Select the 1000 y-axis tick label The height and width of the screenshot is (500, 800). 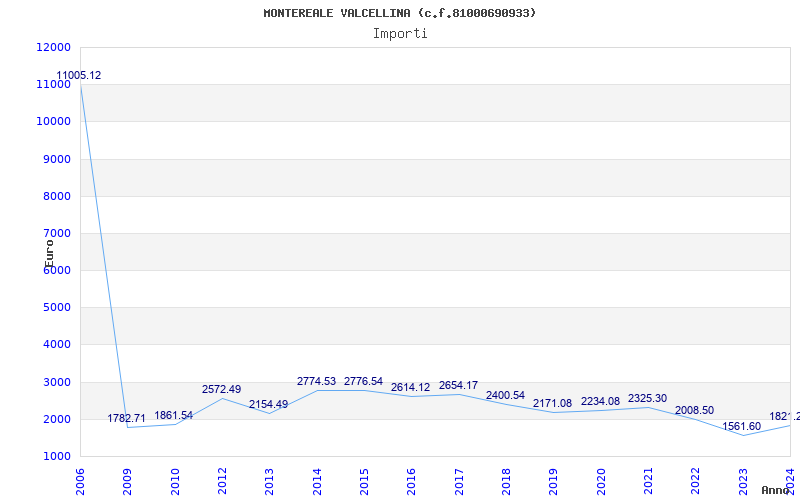[x=57, y=457]
